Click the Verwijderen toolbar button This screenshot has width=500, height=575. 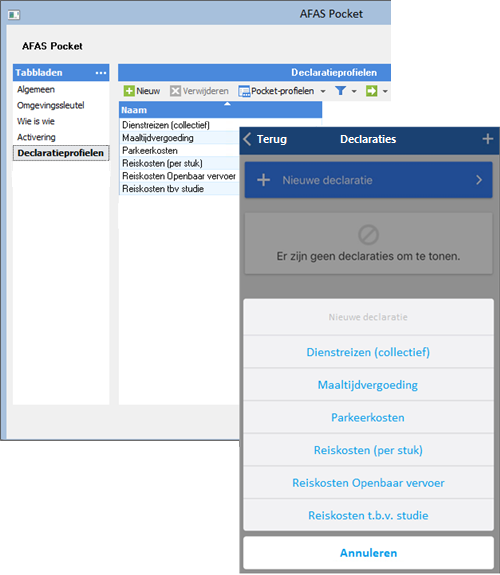(x=199, y=91)
